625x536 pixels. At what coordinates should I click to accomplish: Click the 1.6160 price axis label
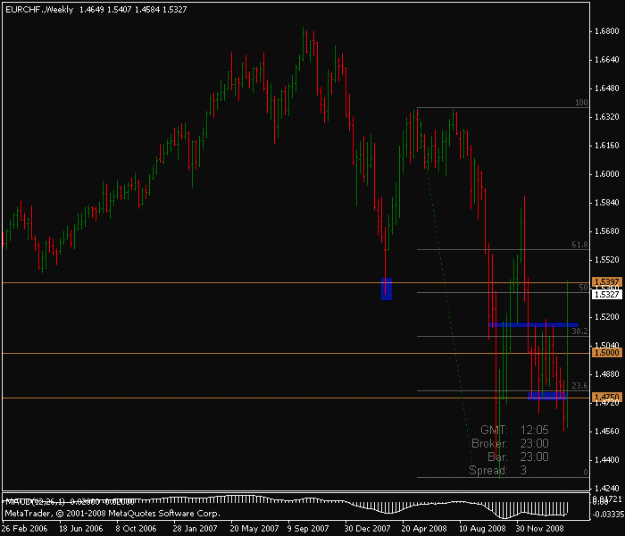(607, 145)
